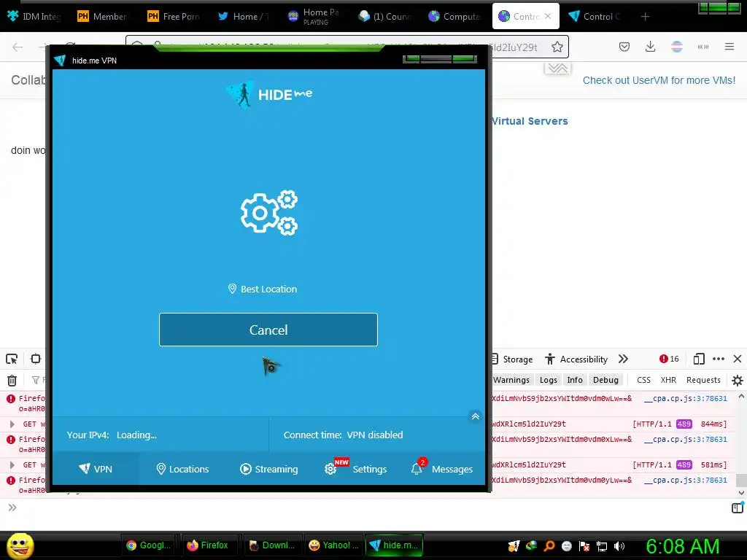Open the Messages tab with notification badge
This screenshot has height=560, width=747.
coord(442,469)
